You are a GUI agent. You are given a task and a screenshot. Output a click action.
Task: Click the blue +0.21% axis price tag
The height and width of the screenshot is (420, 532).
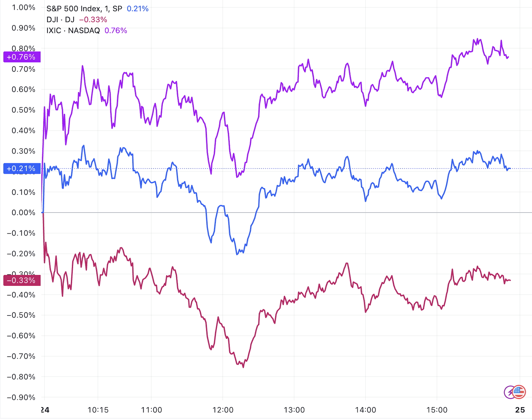pos(21,169)
